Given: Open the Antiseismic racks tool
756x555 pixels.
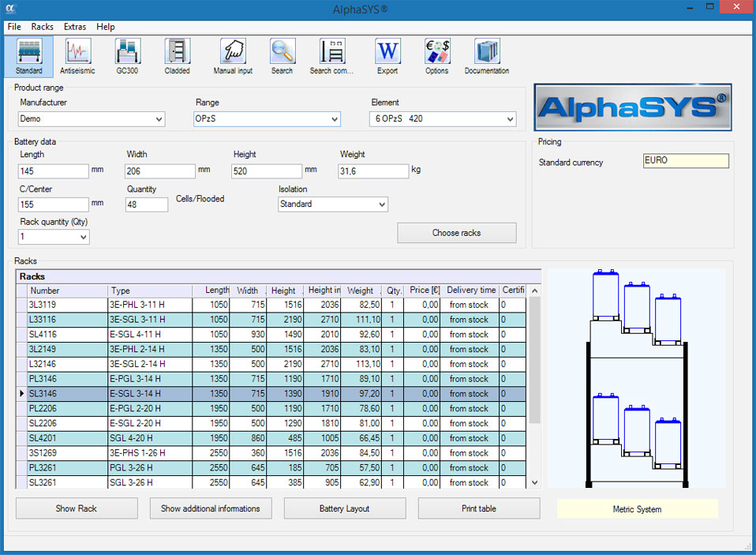Looking at the screenshot, I should [77, 55].
